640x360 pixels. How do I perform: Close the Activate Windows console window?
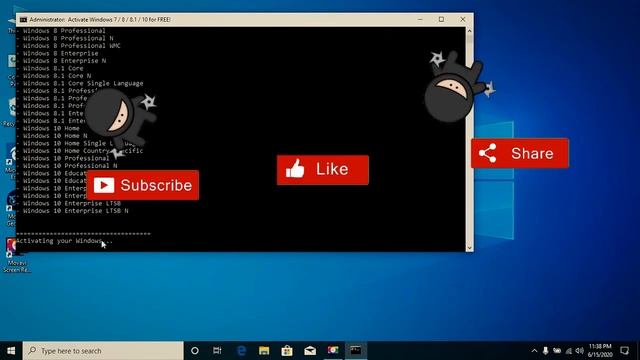pos(462,20)
